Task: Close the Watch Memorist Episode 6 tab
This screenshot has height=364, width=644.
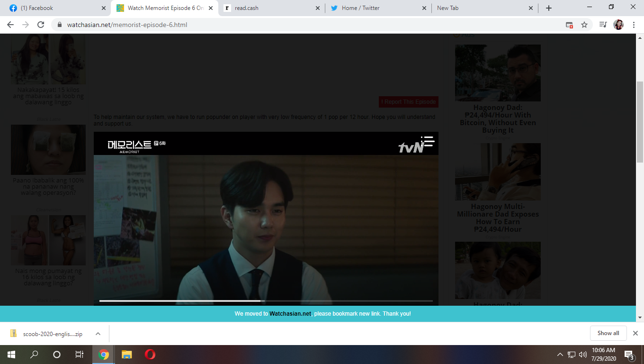Action: 211,8
